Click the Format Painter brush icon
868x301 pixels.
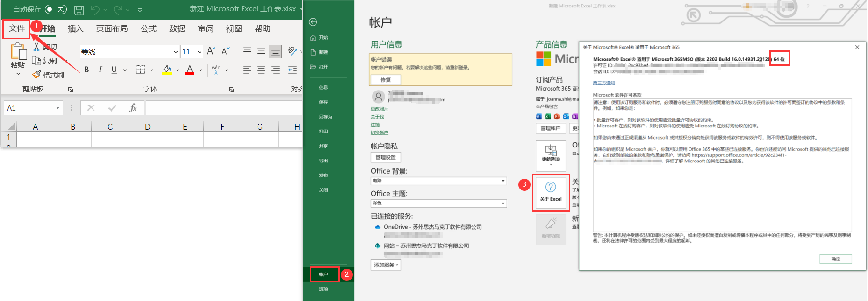(37, 75)
